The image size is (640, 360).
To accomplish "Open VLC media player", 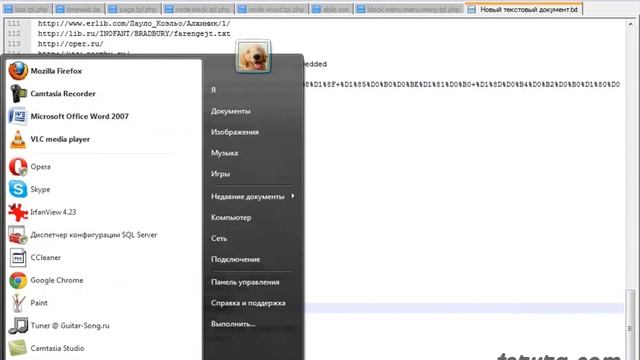I will [x=60, y=140].
